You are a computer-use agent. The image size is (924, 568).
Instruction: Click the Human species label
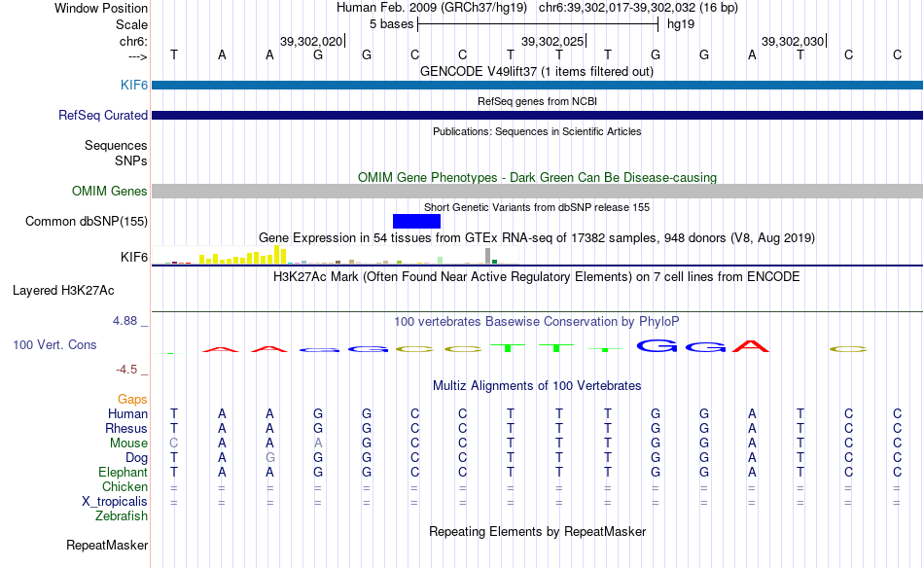(x=127, y=413)
